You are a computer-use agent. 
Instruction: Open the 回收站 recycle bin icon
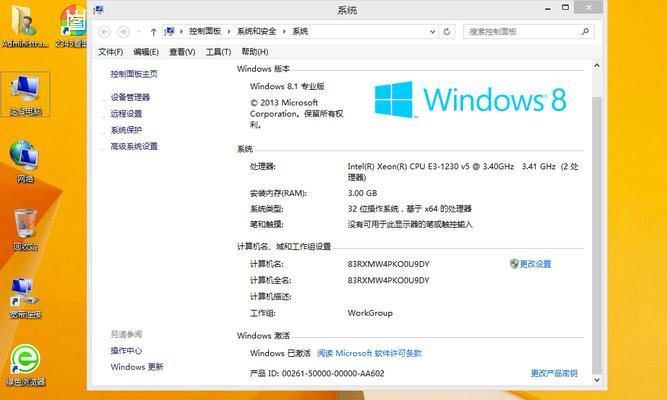coord(25,229)
